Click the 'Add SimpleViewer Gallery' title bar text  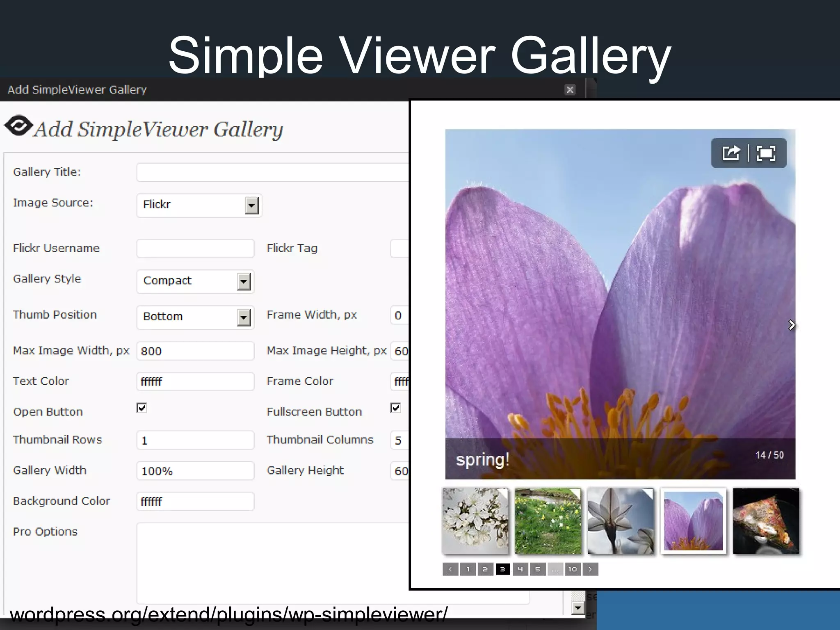[x=77, y=89]
